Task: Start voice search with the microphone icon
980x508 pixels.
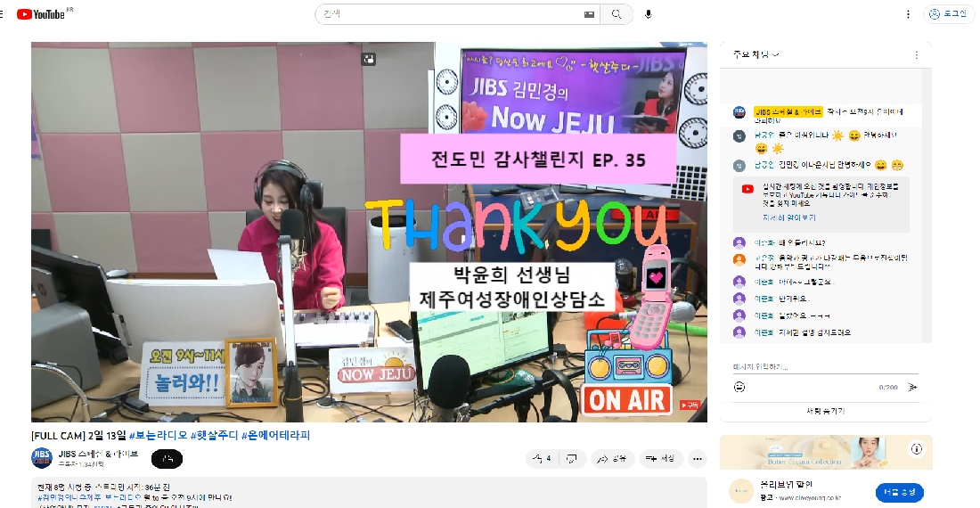Action: pyautogui.click(x=648, y=13)
